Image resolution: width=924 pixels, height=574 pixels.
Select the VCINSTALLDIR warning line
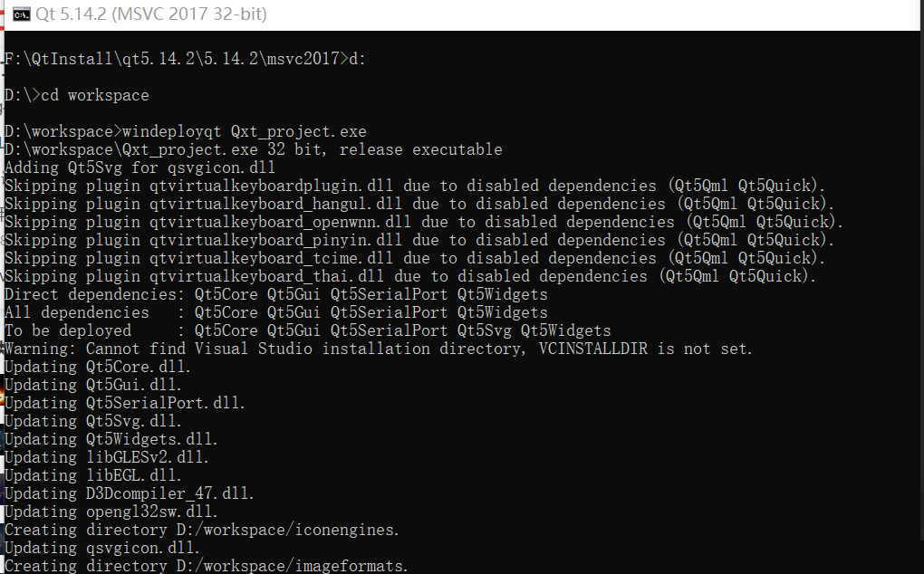pos(379,349)
